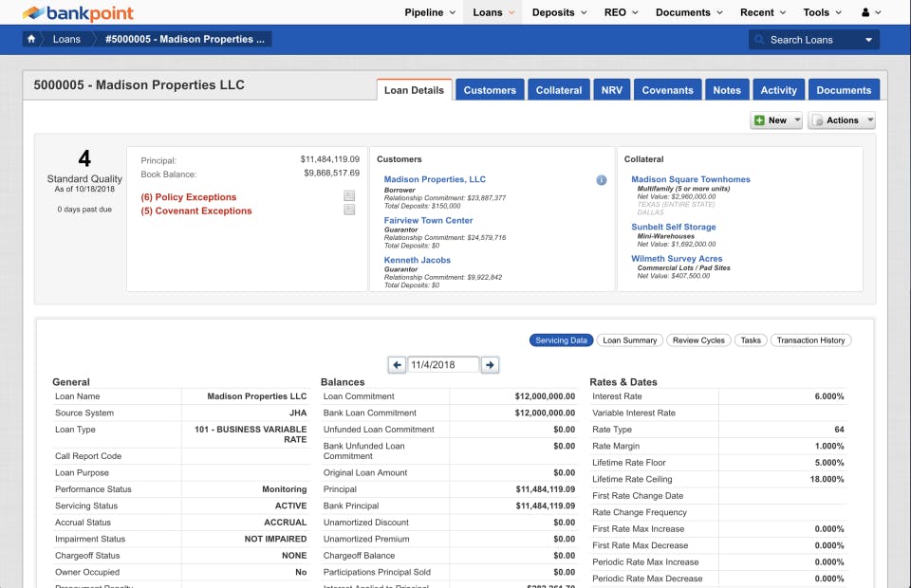
Task: Click the search magnifier icon
Action: coord(759,40)
